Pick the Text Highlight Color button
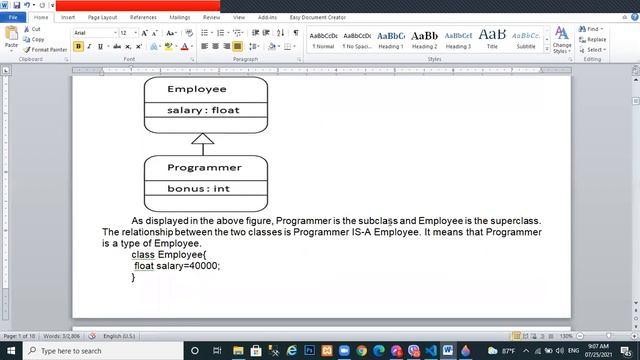This screenshot has width=640, height=360. click(168, 47)
